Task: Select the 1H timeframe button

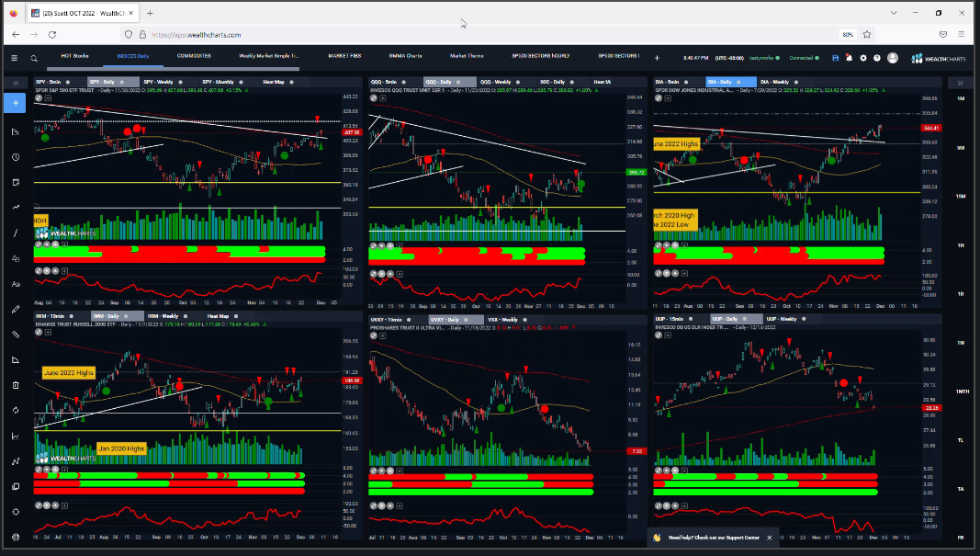Action: tap(961, 245)
